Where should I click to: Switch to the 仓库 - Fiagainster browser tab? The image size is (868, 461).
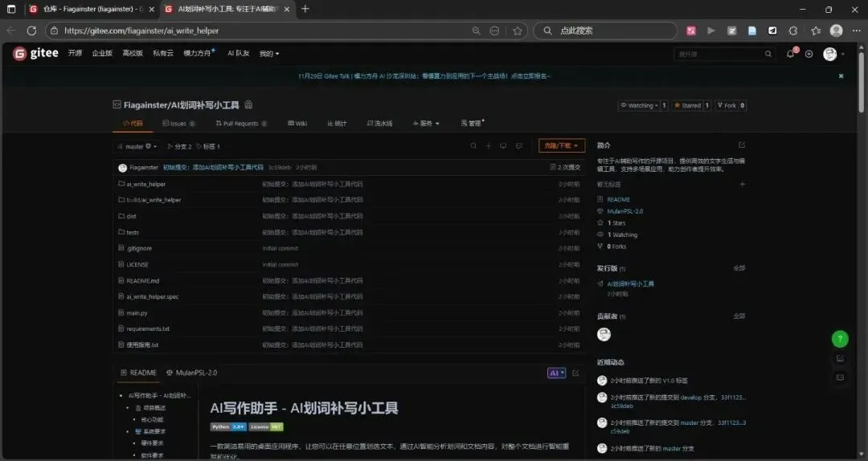(92, 10)
